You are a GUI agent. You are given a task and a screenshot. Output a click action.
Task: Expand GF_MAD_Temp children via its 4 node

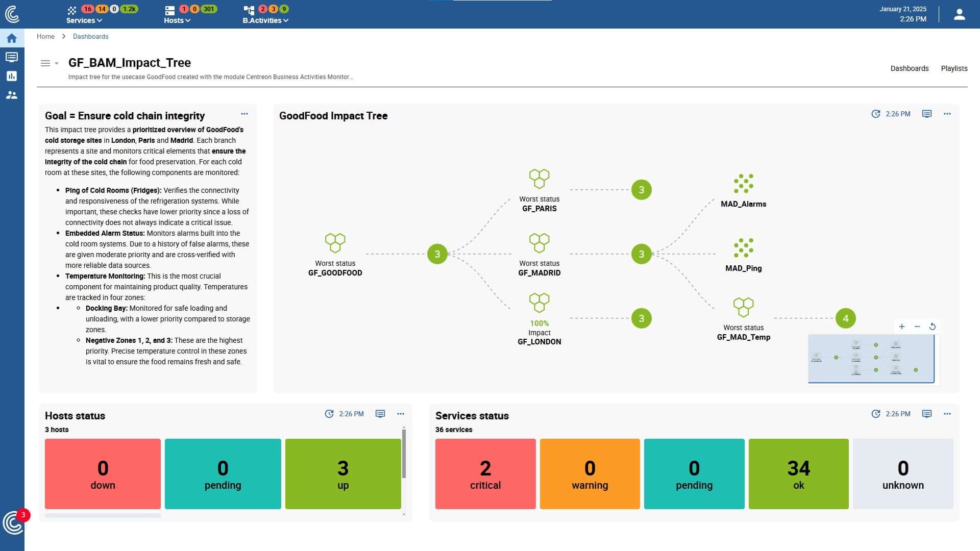point(846,318)
